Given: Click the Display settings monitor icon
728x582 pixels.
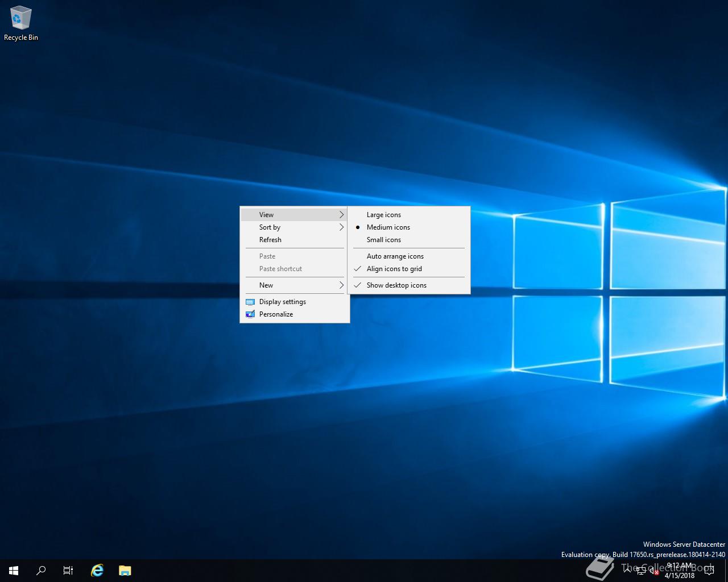Looking at the screenshot, I should click(x=250, y=302).
